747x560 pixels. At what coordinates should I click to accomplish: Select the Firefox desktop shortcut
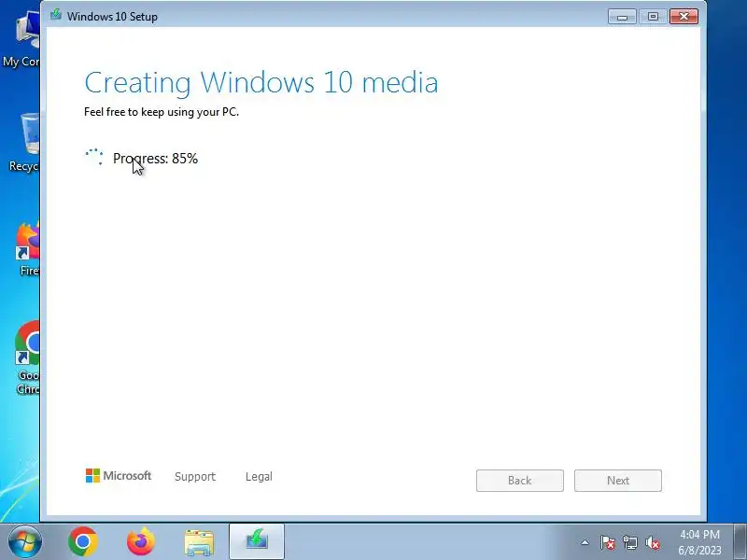coord(28,248)
